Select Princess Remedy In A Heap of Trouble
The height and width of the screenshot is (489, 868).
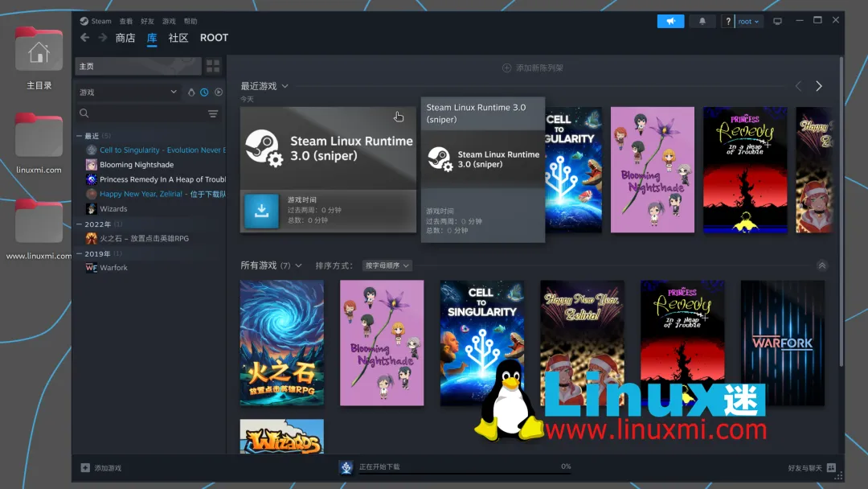(x=162, y=179)
